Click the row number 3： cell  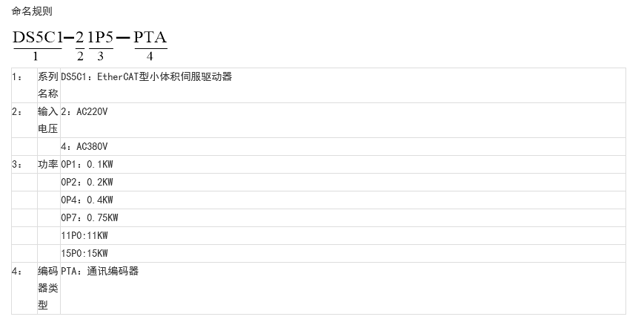(18, 165)
